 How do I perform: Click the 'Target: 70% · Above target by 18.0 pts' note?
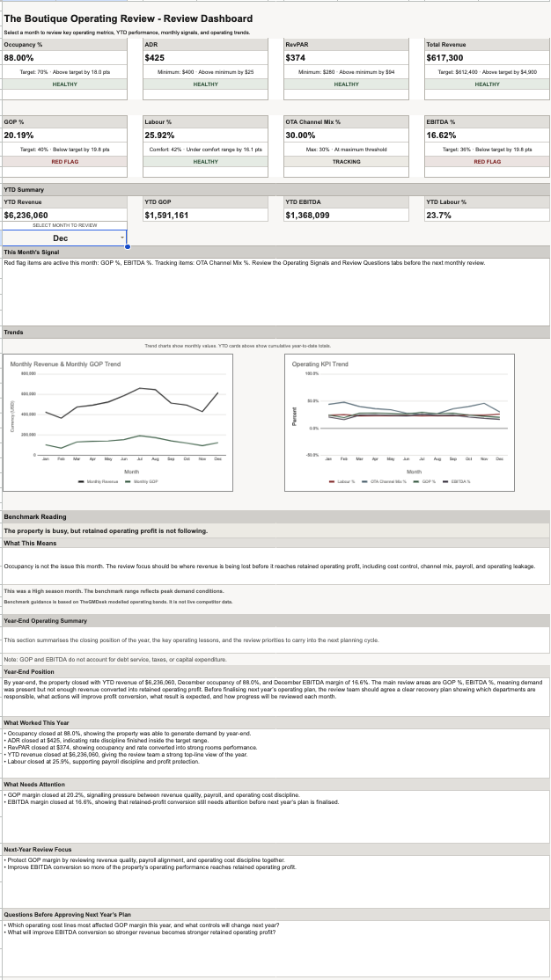(x=65, y=72)
